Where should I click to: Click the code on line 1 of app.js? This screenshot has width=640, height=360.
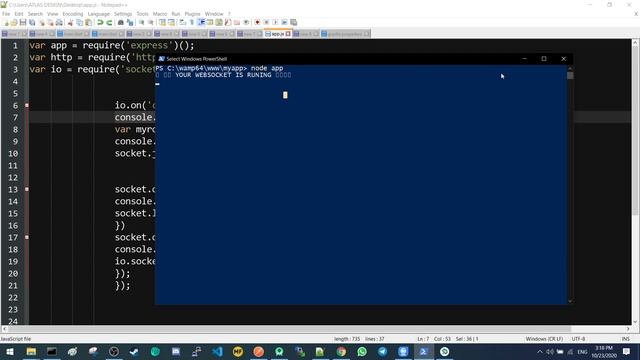click(x=112, y=45)
